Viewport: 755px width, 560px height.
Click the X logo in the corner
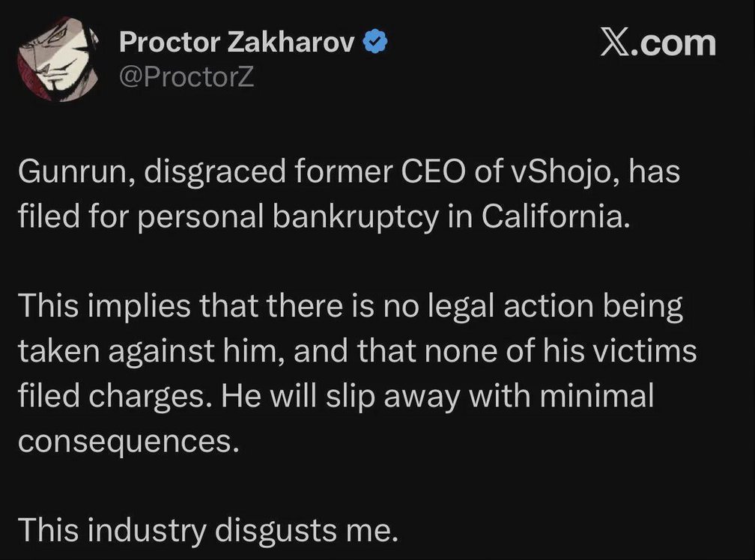tap(617, 43)
